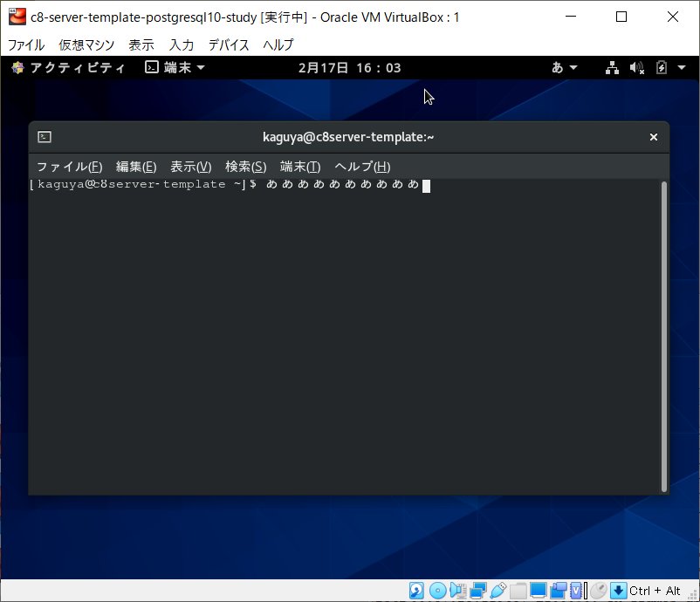The width and height of the screenshot is (700, 602).
Task: Minimize the VirtualBox window
Action: (571, 17)
